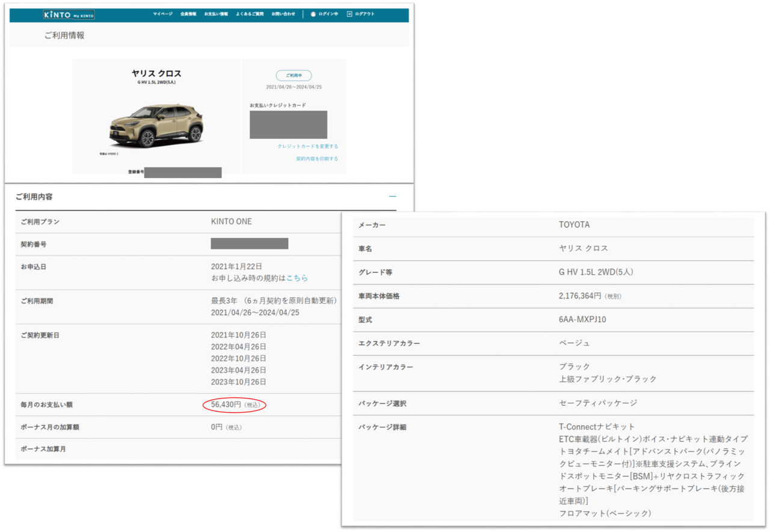Click クレジットカードを変更する link

pos(307,146)
